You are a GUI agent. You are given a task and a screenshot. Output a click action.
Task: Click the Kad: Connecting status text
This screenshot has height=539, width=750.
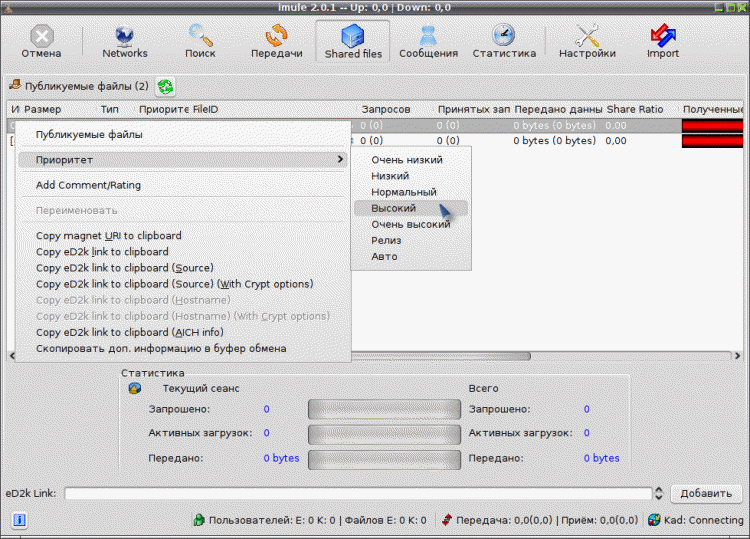click(703, 520)
